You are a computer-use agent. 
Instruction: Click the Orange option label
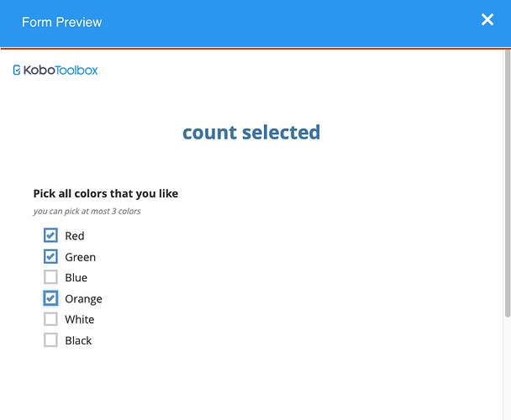pos(84,299)
